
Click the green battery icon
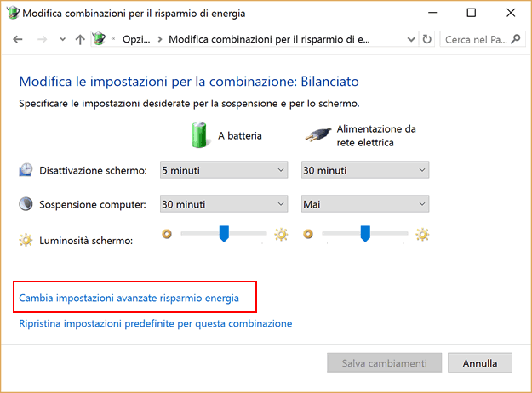[x=199, y=135]
